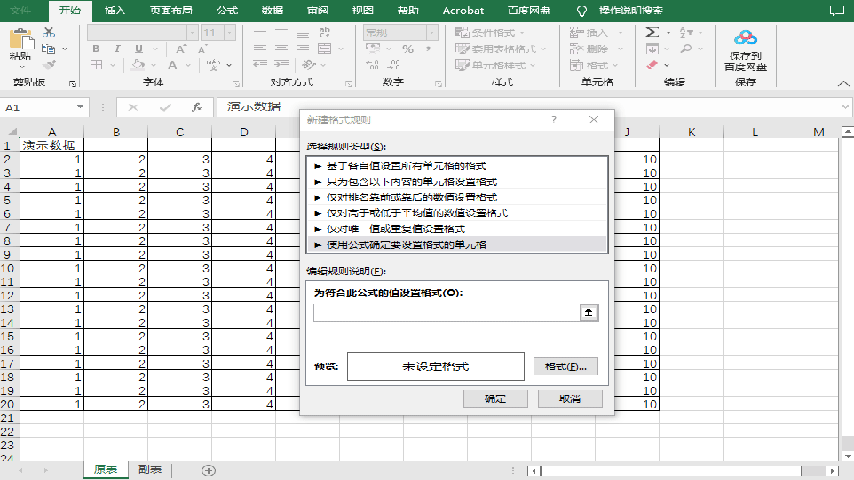
Task: Click the Fill Color bucket icon
Action: [x=138, y=65]
